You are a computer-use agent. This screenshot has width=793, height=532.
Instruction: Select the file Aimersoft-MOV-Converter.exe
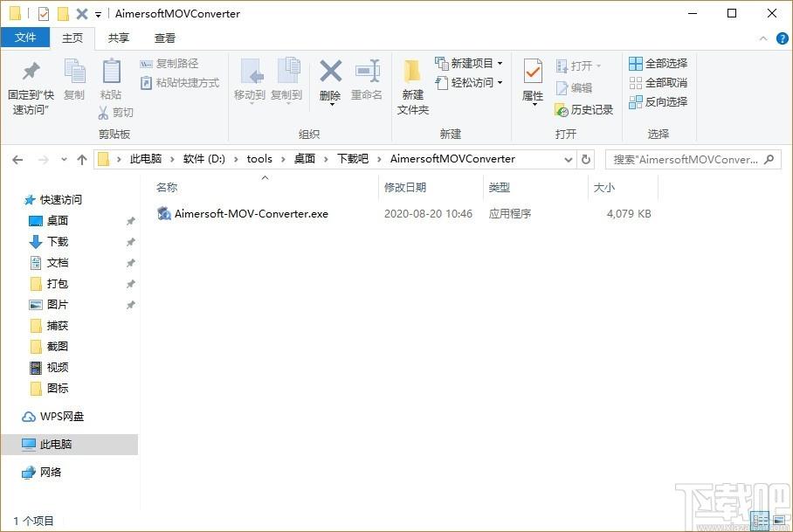pyautogui.click(x=242, y=214)
